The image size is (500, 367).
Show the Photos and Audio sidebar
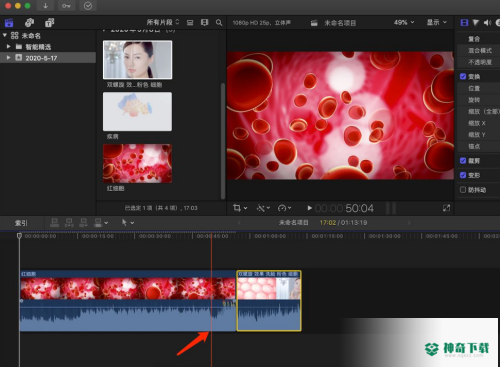29,23
